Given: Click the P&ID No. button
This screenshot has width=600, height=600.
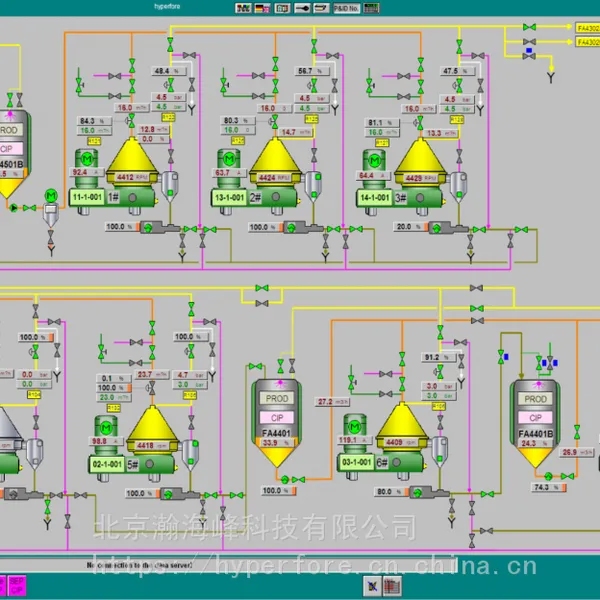Looking at the screenshot, I should pos(346,8).
